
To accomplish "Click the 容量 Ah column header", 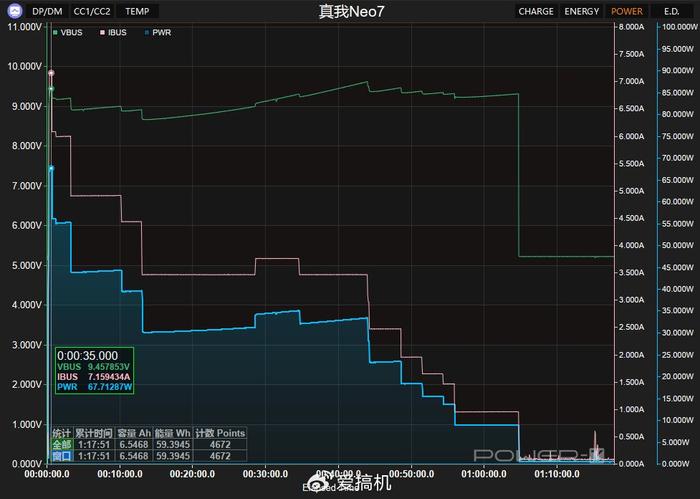I will pyautogui.click(x=134, y=433).
